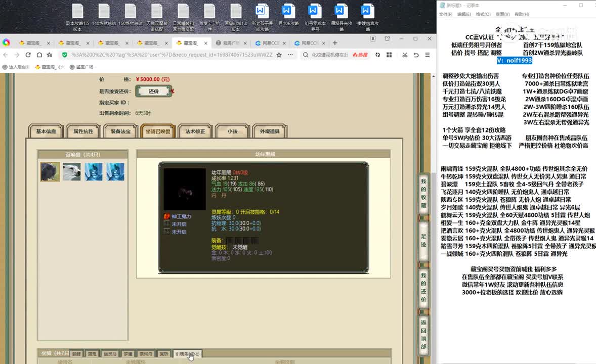This screenshot has width=596, height=364.
Task: Switch to the 外观道具 tab
Action: point(270,131)
